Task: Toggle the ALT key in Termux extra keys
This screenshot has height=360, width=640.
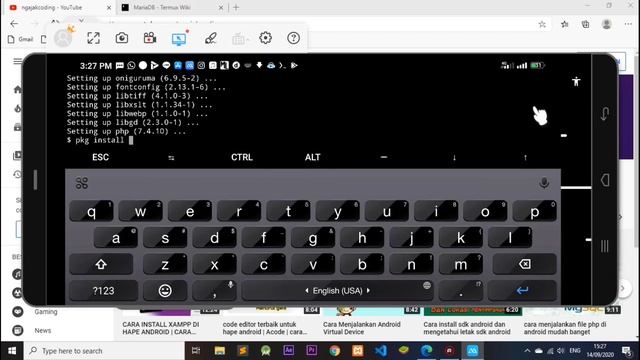Action: click(x=313, y=157)
